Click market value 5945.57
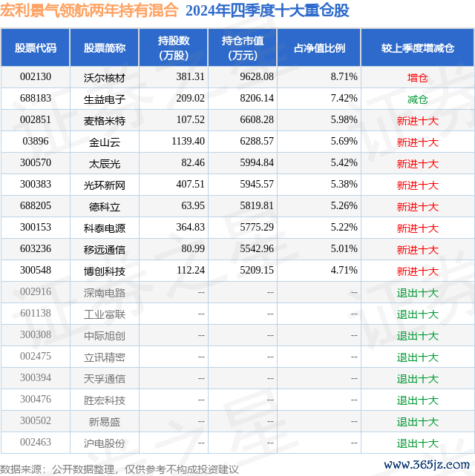This screenshot has height=476, width=475. 257,185
